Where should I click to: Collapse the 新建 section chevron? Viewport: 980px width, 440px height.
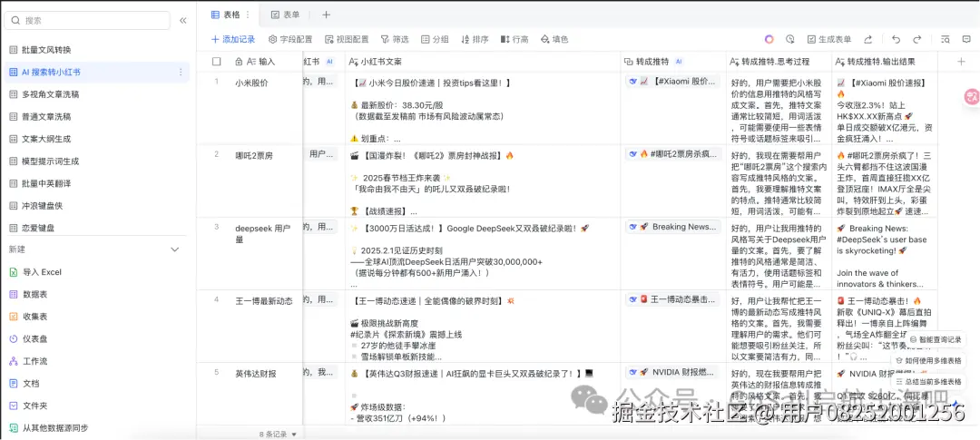click(x=175, y=249)
